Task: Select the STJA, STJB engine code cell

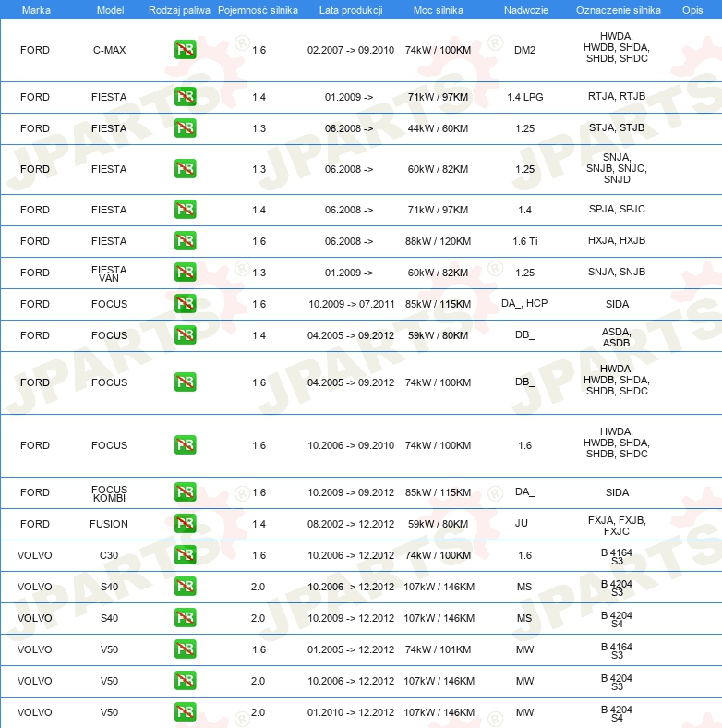Action: click(617, 127)
